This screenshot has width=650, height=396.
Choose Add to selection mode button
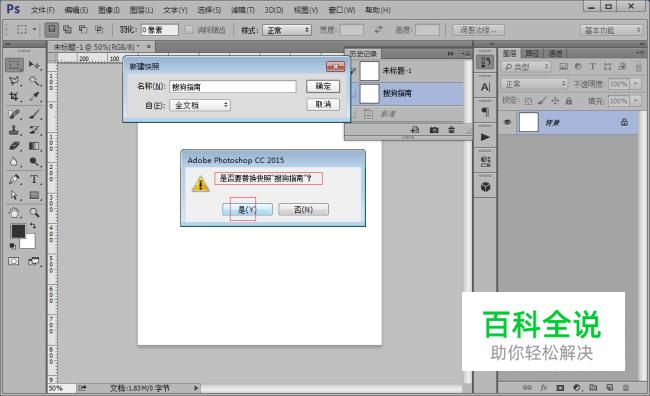67,29
